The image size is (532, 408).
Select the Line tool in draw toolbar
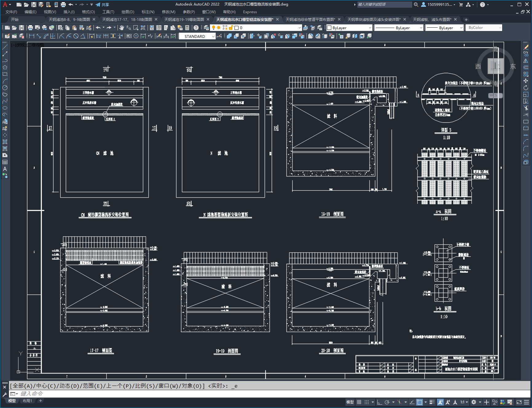[x=5, y=47]
